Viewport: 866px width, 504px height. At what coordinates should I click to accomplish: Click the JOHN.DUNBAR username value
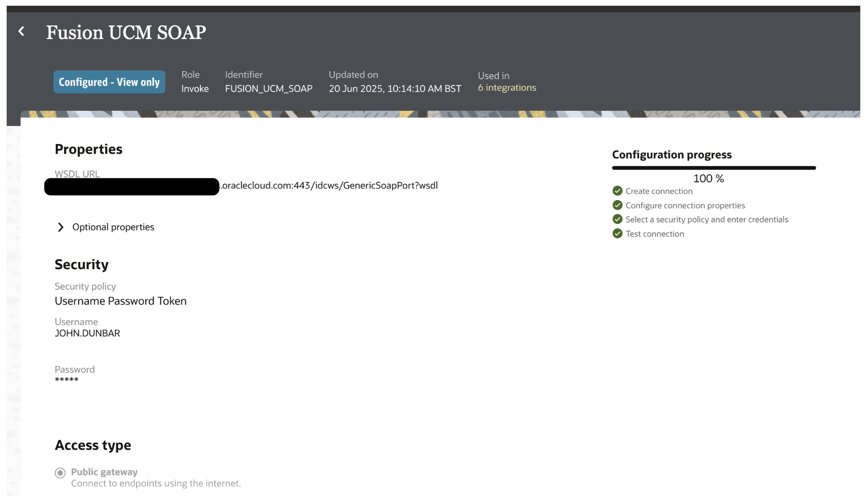(x=87, y=334)
